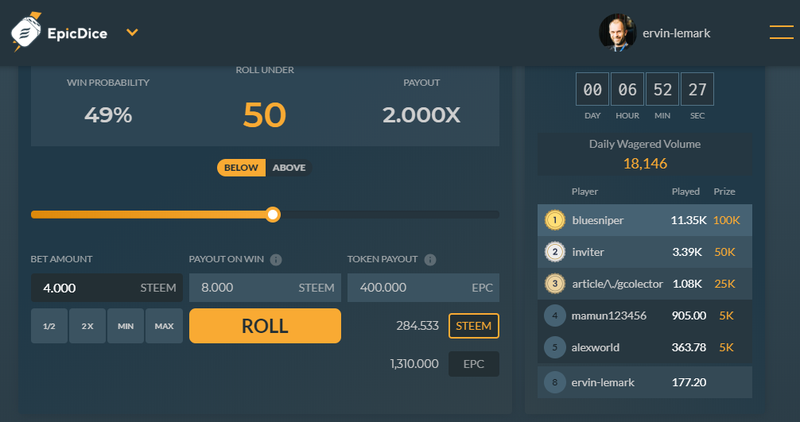The height and width of the screenshot is (422, 800).
Task: Click the silver rank 2 medal icon
Action: click(555, 252)
